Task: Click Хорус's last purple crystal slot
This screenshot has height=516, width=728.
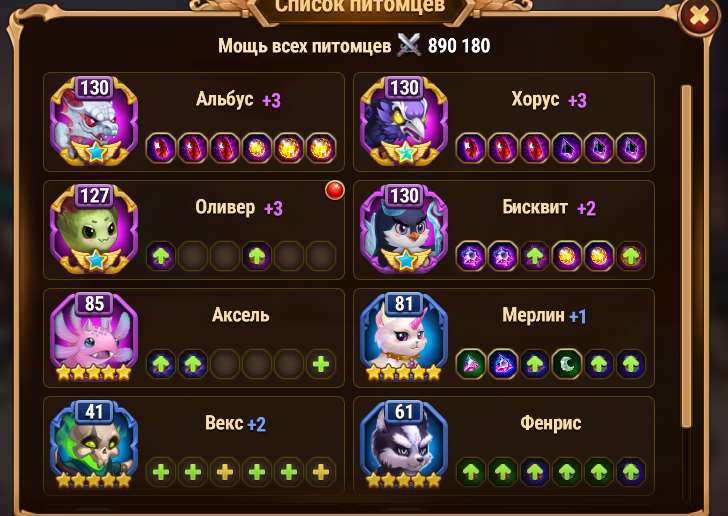Action: pyautogui.click(x=631, y=148)
